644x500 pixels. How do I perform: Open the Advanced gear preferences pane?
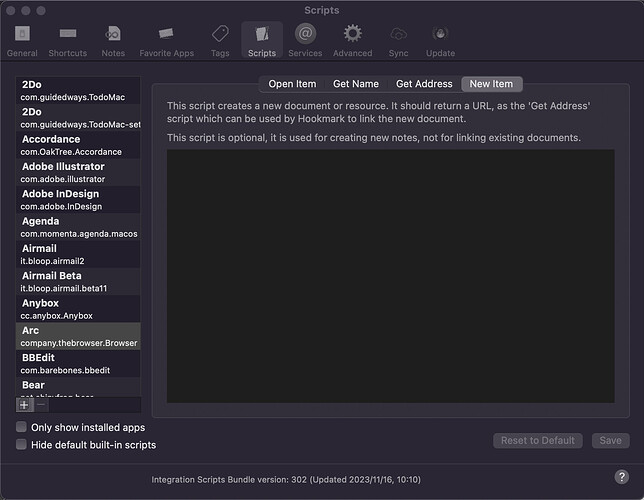(x=352, y=41)
